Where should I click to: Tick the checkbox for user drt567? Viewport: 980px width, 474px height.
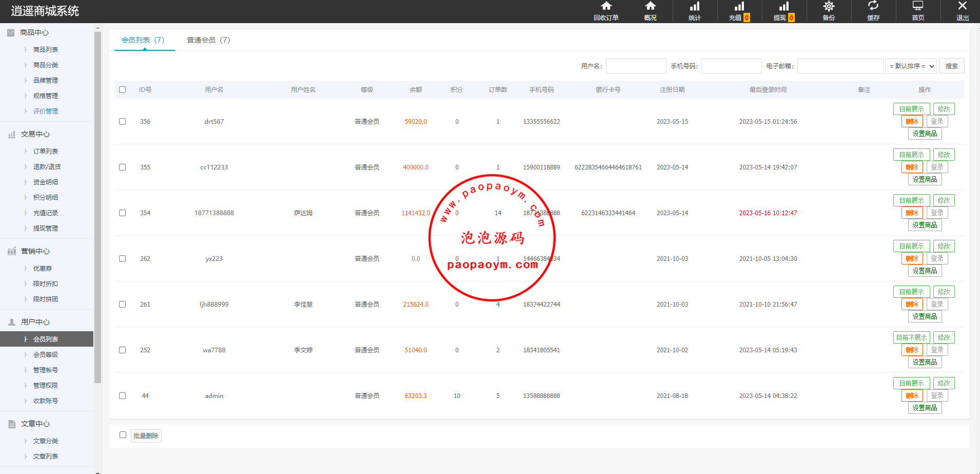click(122, 122)
